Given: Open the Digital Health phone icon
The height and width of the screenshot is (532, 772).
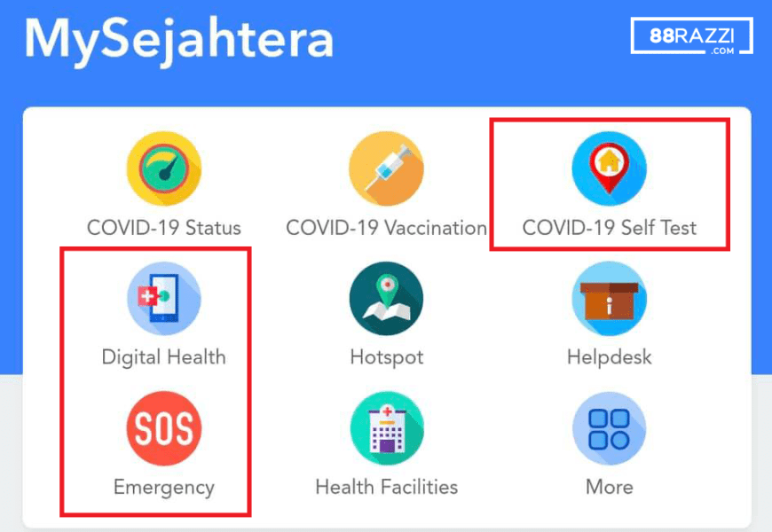Looking at the screenshot, I should coord(164,298).
